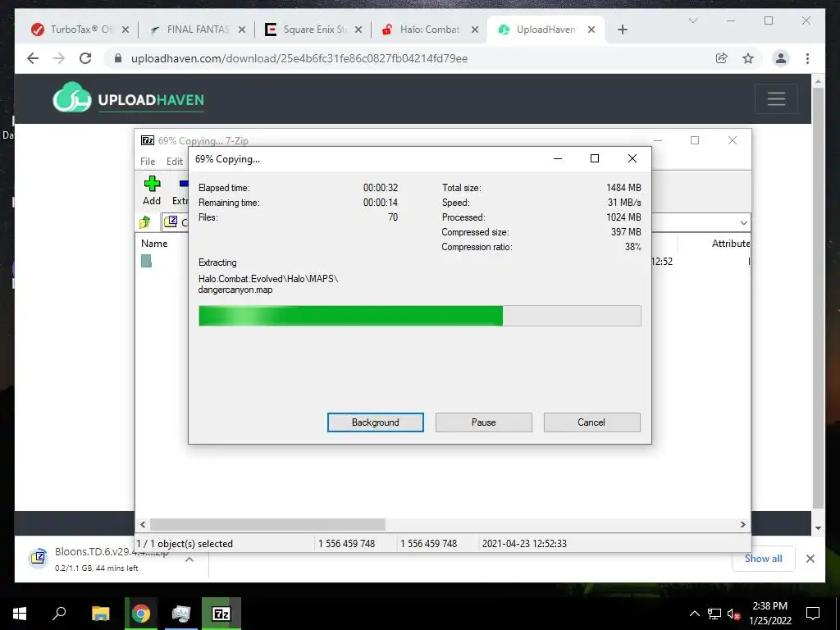
Task: Open the notification center
Action: coord(813,614)
